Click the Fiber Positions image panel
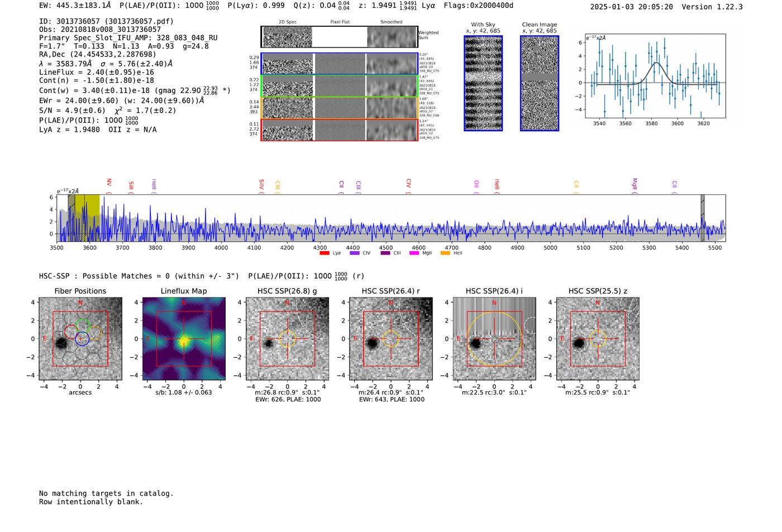 tap(80, 339)
